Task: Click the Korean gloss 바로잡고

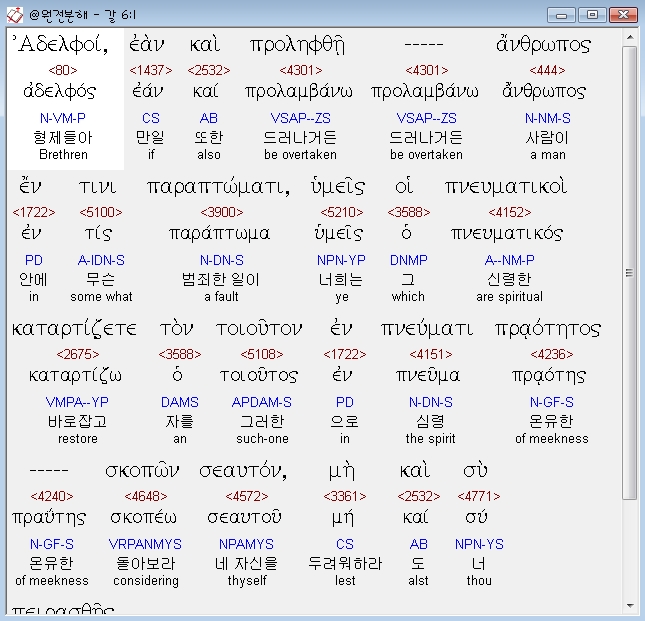Action: 77,422
